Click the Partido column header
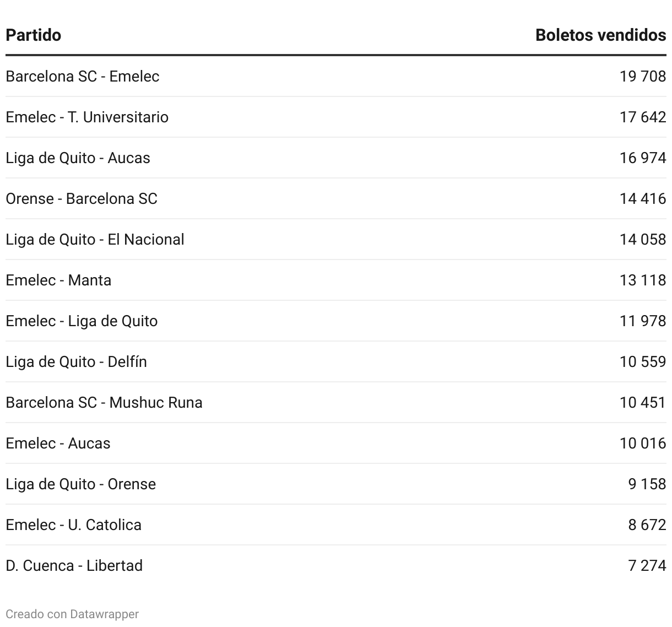The height and width of the screenshot is (627, 672). coord(33,35)
